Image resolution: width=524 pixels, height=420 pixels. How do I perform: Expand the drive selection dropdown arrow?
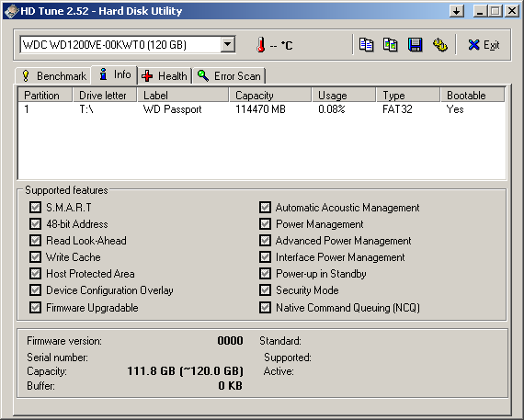tap(228, 44)
